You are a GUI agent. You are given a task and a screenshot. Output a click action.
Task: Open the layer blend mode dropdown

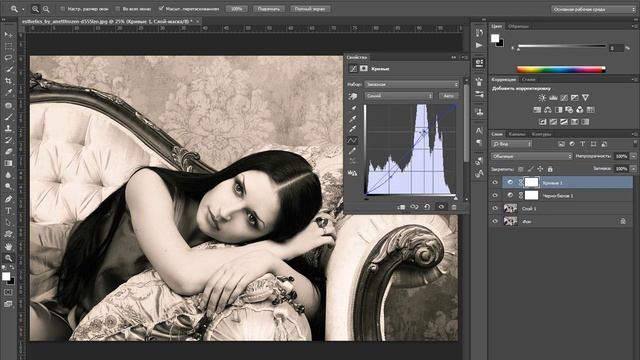[531, 156]
